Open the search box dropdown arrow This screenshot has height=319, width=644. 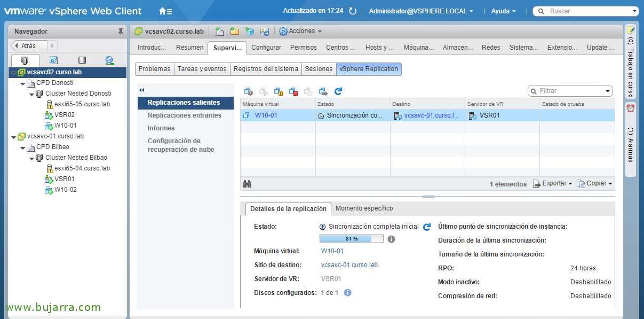[x=634, y=11]
